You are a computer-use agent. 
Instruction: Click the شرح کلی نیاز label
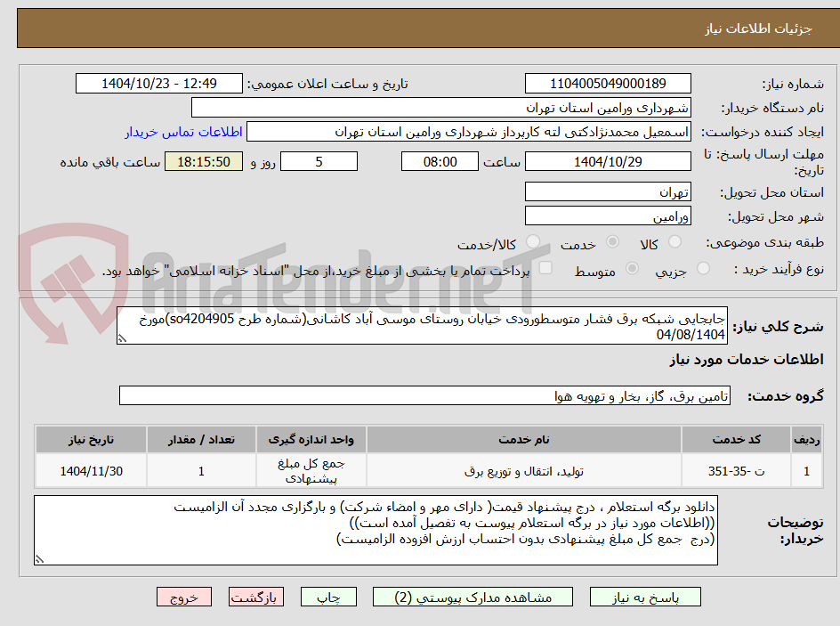(x=778, y=327)
